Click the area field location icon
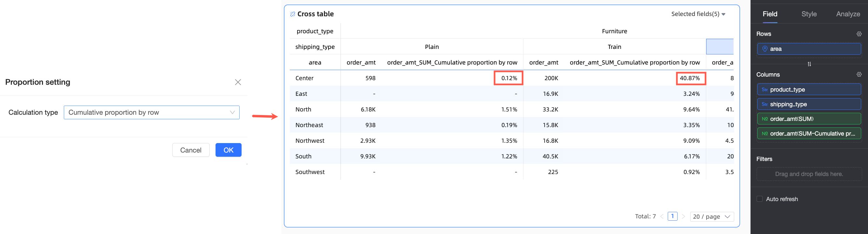 click(x=765, y=49)
